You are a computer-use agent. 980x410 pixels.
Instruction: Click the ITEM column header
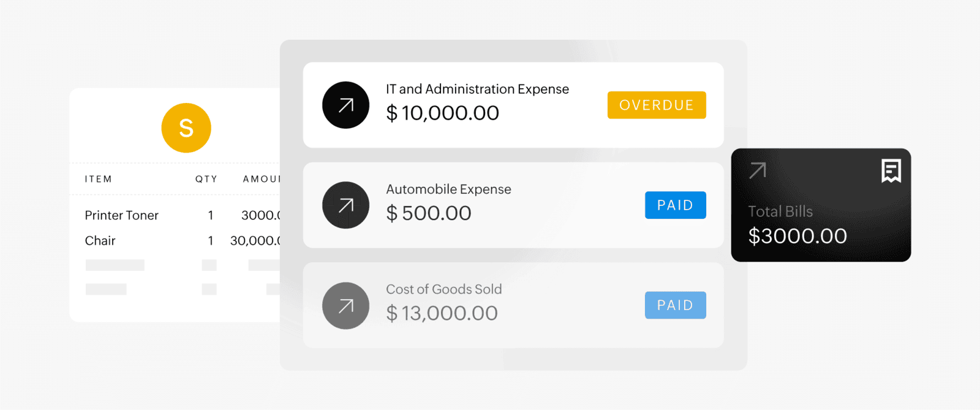pyautogui.click(x=99, y=179)
